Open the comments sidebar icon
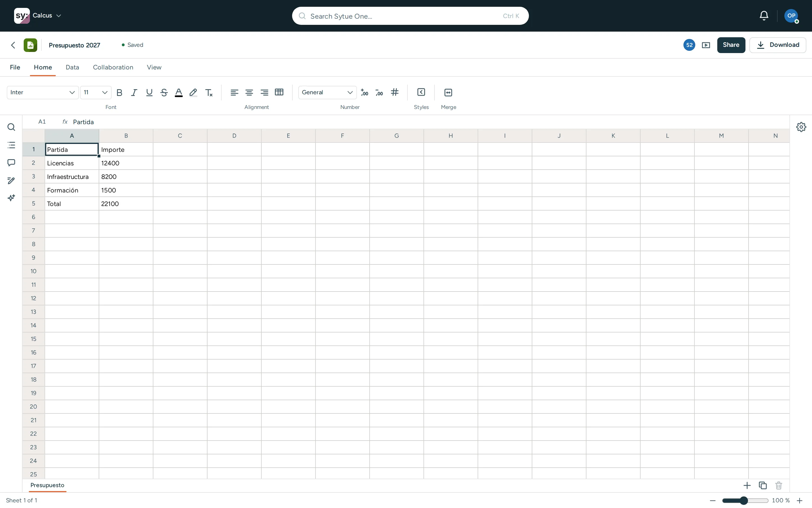 (11, 163)
